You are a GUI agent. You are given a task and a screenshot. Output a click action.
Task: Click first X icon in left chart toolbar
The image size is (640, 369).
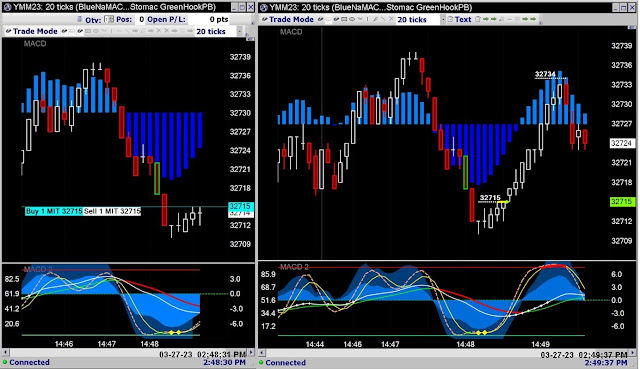coord(159,31)
